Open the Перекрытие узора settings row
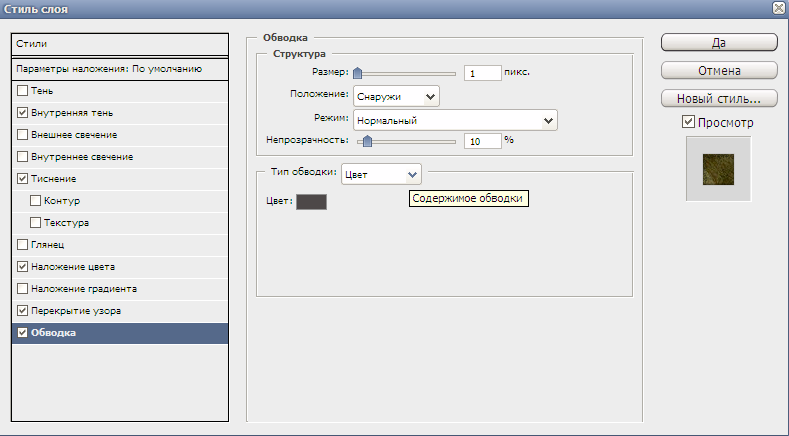This screenshot has height=436, width=789. (x=120, y=311)
